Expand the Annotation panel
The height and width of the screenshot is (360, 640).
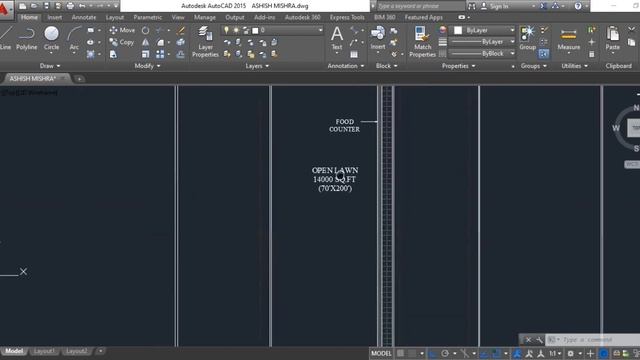click(x=346, y=66)
